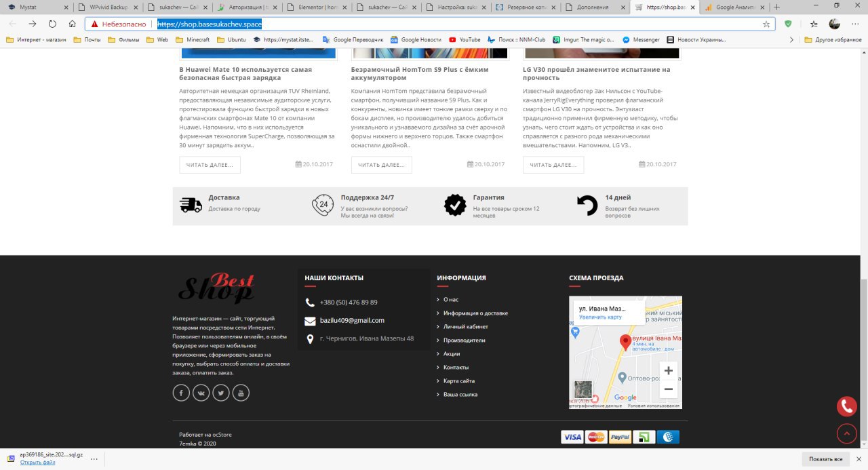Zoom out on the Google map

[x=668, y=389]
